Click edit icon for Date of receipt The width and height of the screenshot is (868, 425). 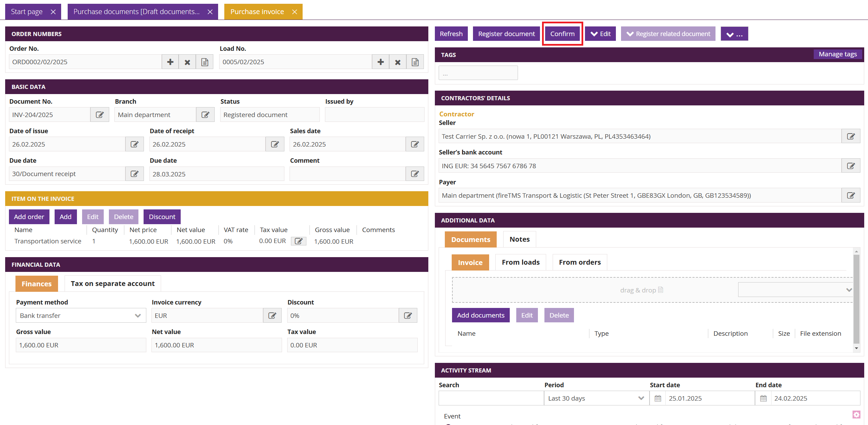pos(275,144)
